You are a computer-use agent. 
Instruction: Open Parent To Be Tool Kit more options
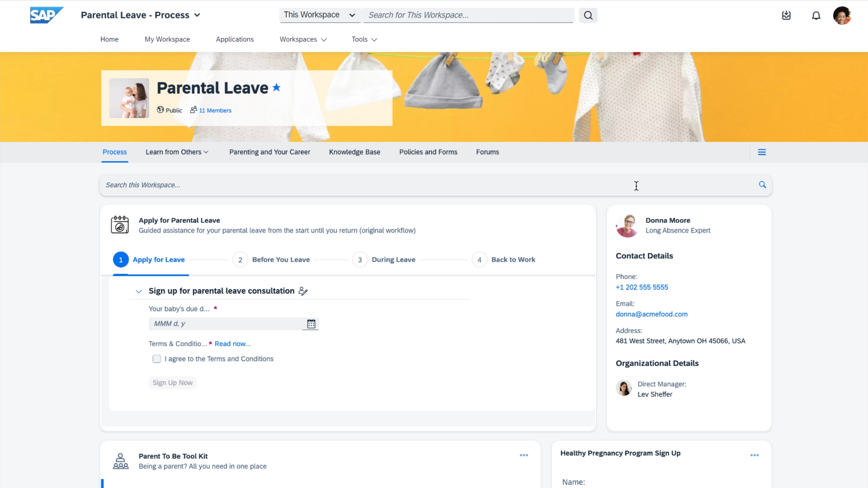(x=524, y=455)
